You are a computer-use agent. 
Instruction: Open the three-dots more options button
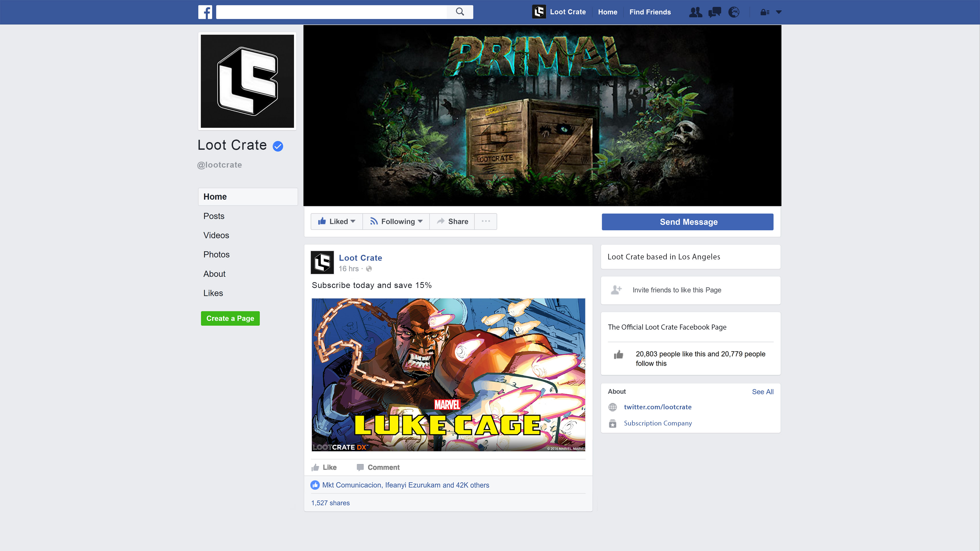[x=485, y=221]
